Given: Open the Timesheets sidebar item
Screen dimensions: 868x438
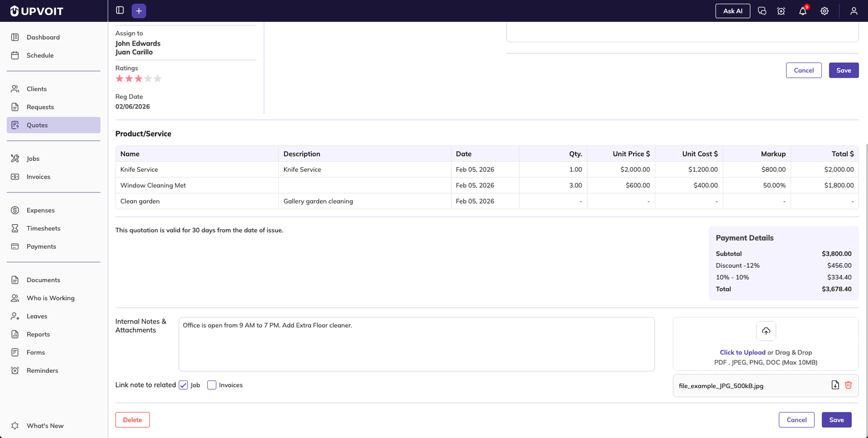Looking at the screenshot, I should pos(43,228).
